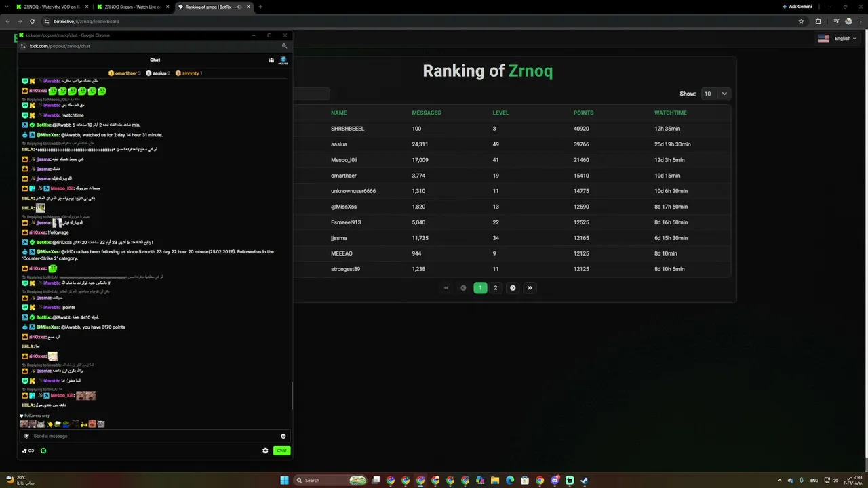Open Microsoft Store from the taskbar
The height and width of the screenshot is (488, 868).
[x=525, y=481]
